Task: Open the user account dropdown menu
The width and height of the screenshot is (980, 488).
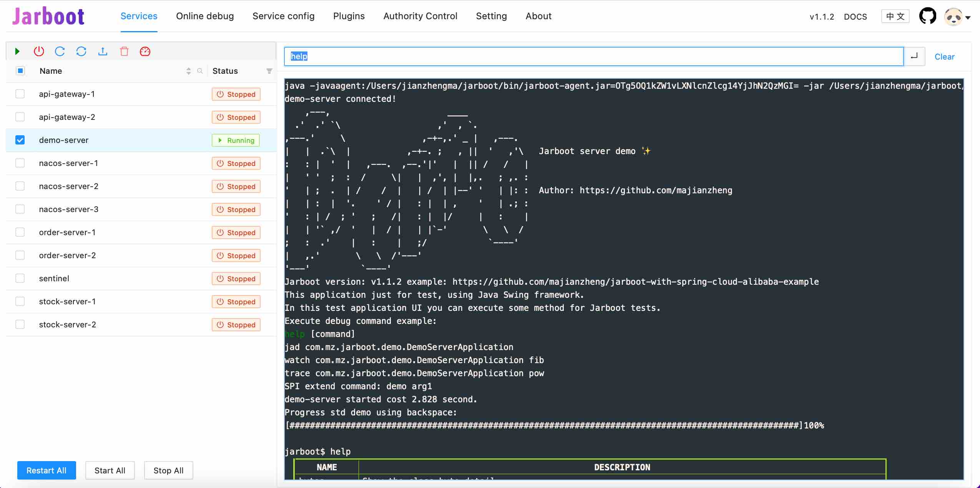Action: coord(957,17)
